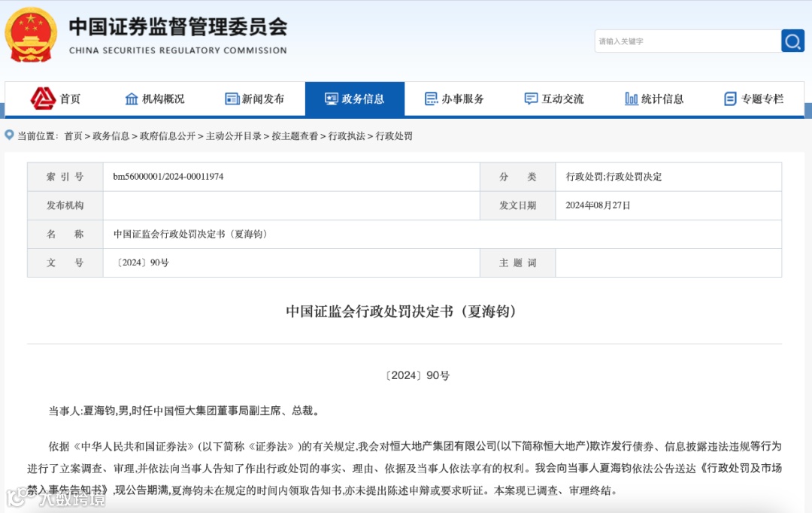Click the chat icon beside 互动交流

531,99
